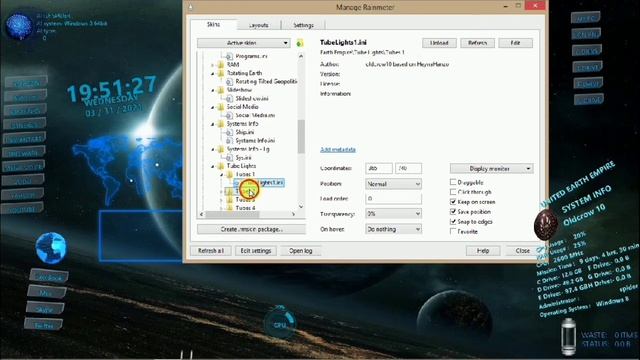The width and height of the screenshot is (640, 360).
Task: Click the Unload button
Action: (x=439, y=43)
